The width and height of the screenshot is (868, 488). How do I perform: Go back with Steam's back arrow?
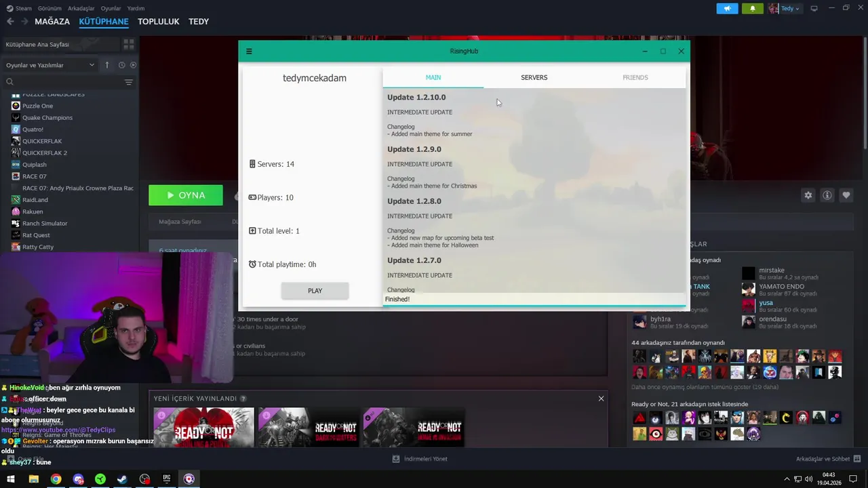(x=10, y=22)
